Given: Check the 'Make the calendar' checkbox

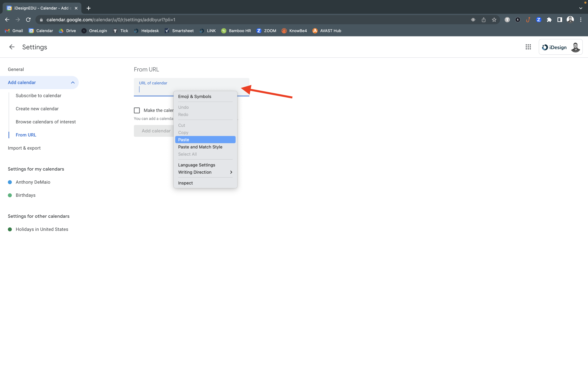Looking at the screenshot, I should tap(137, 110).
